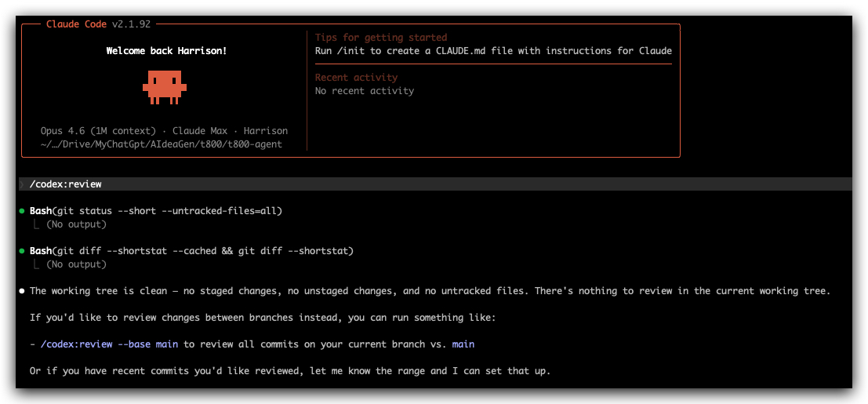
Task: Click the '/codex:review --base main' suggestion
Action: pos(109,344)
